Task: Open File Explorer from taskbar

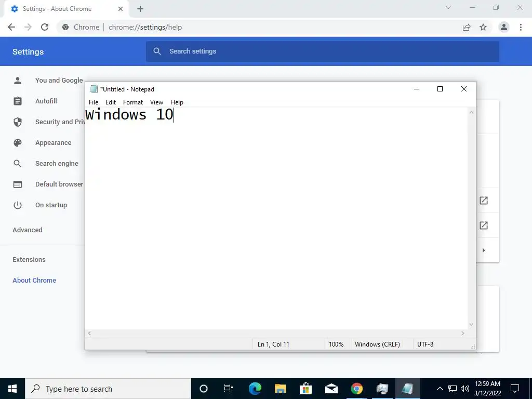Action: [280, 389]
